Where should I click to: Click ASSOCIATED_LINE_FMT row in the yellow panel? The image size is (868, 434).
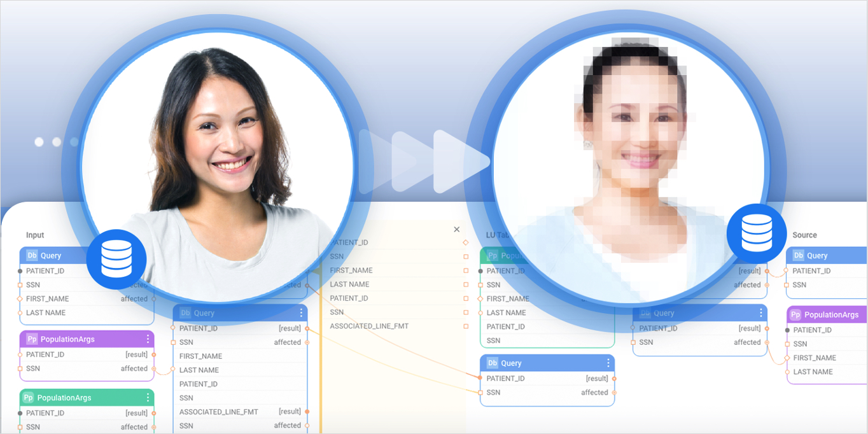(398, 326)
